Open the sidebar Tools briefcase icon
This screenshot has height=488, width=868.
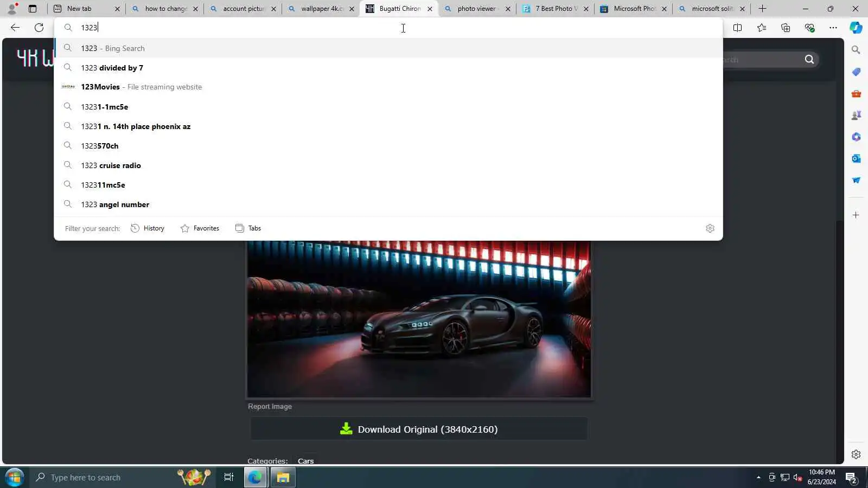coord(856,93)
